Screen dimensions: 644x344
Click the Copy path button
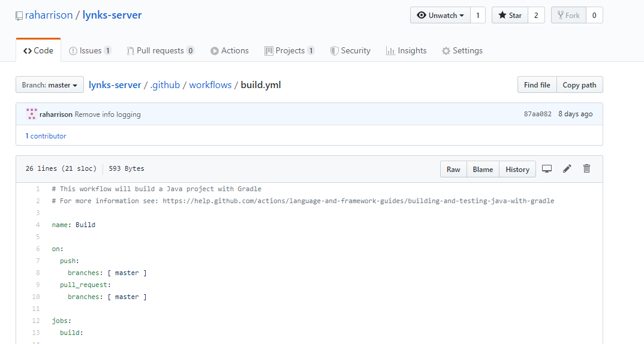[x=579, y=85]
